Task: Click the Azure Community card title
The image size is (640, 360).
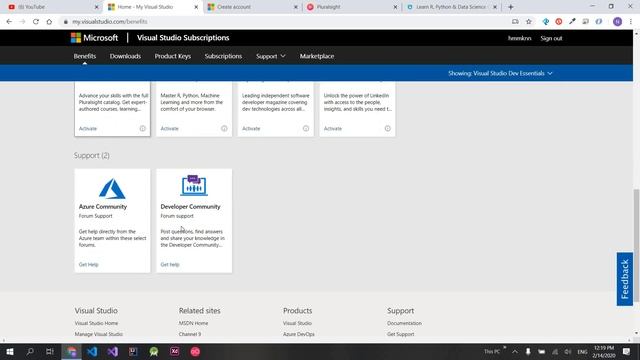Action: 103,207
